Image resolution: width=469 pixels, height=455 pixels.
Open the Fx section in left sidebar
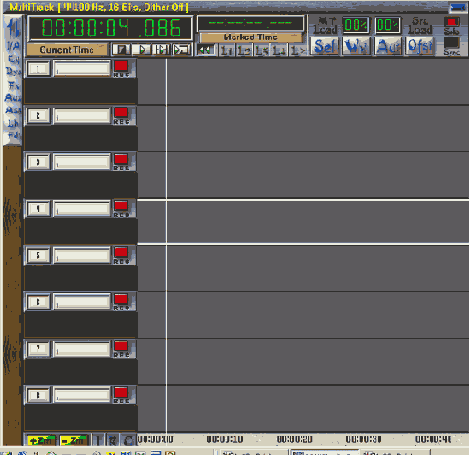click(14, 85)
